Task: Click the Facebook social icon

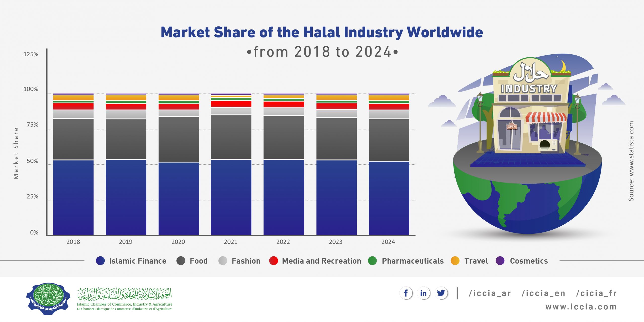Action: (x=406, y=293)
